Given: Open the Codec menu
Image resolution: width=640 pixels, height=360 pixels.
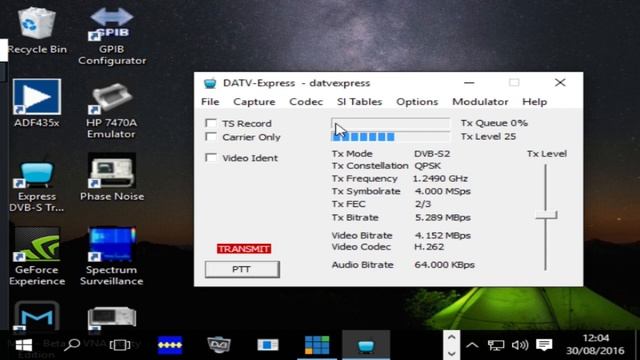Looking at the screenshot, I should point(306,102).
